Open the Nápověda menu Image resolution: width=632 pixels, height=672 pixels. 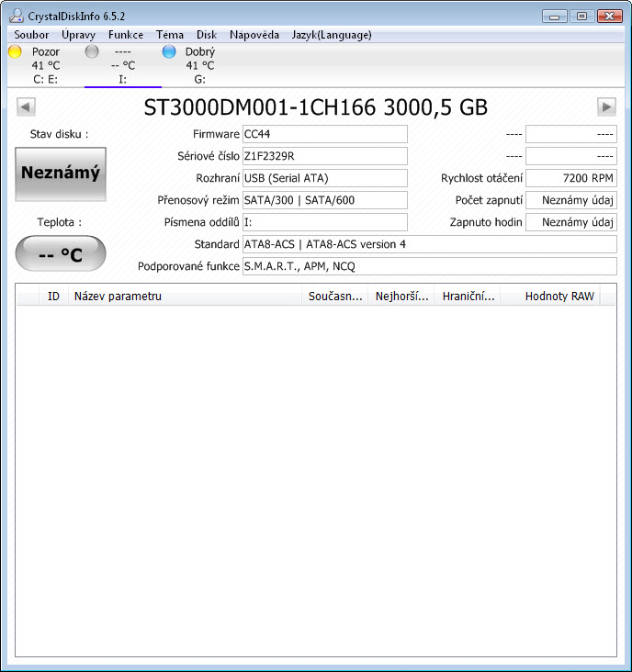click(x=254, y=35)
